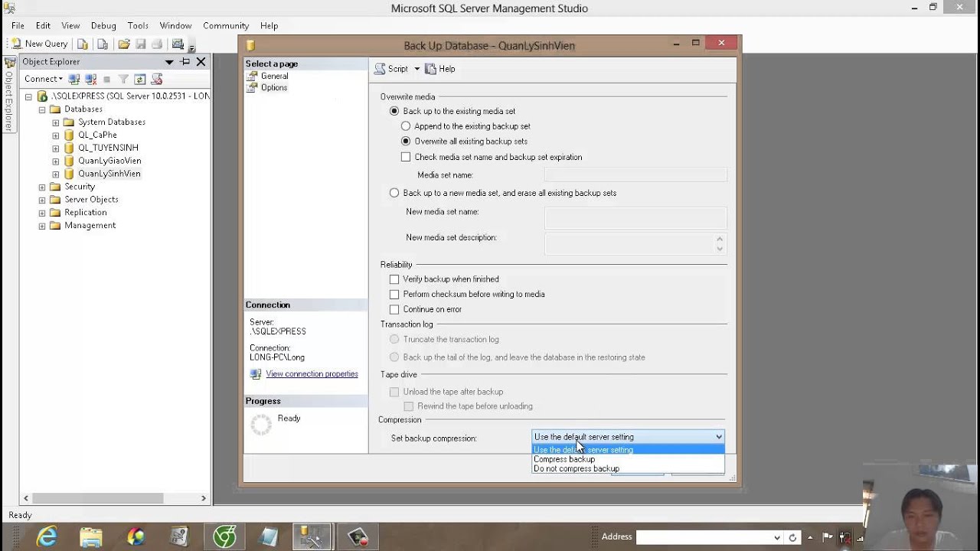This screenshot has height=551, width=980.
Task: Click the Help icon in Back Up dialog
Action: 430,69
